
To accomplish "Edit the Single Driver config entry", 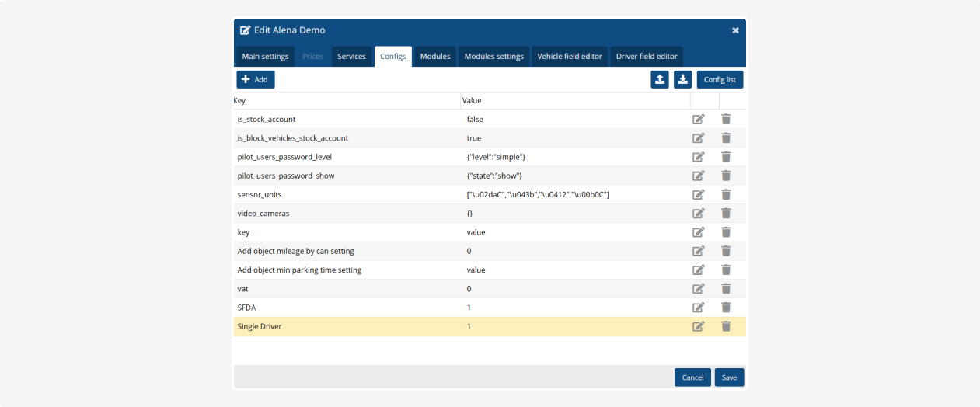I will click(698, 326).
